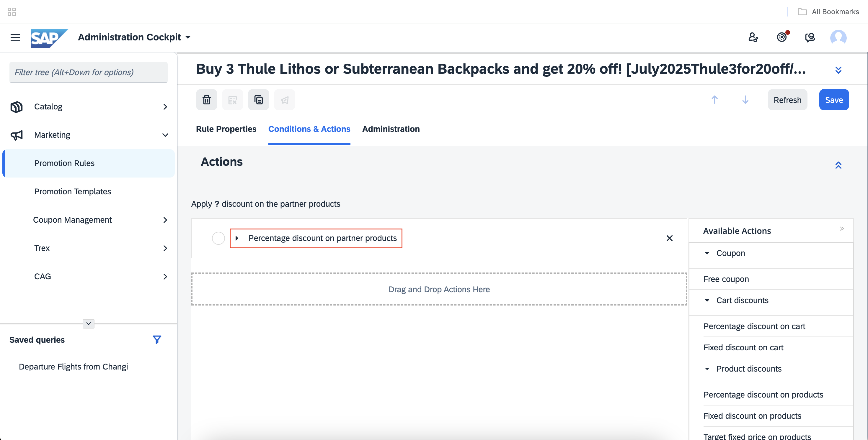The image size is (868, 440).
Task: Open the chat support icon
Action: click(810, 37)
